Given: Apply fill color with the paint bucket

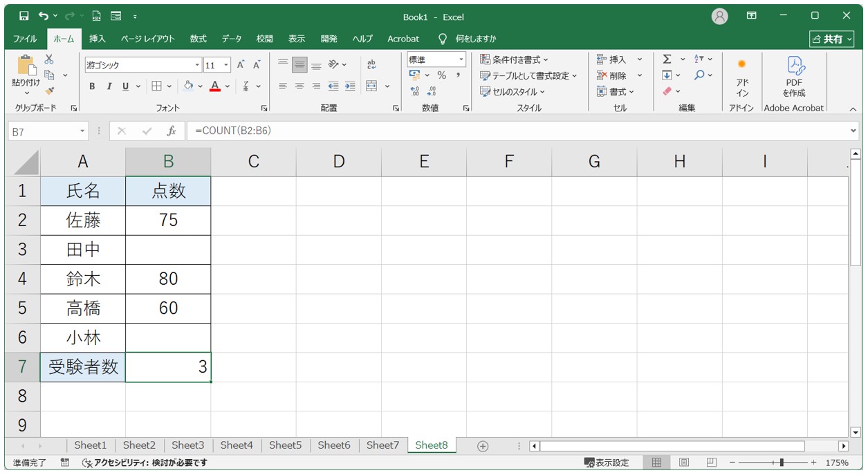Looking at the screenshot, I should click(x=188, y=86).
